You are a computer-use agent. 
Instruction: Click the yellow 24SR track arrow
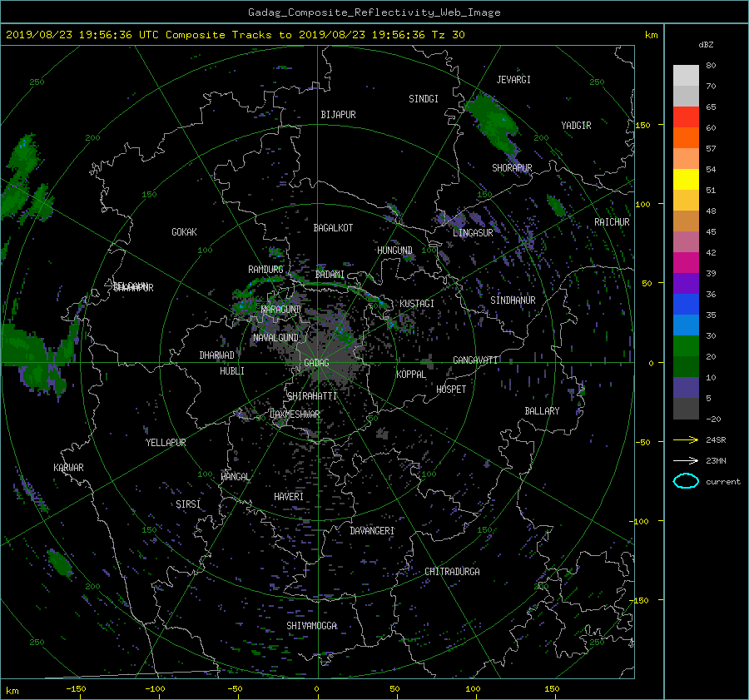pos(686,439)
